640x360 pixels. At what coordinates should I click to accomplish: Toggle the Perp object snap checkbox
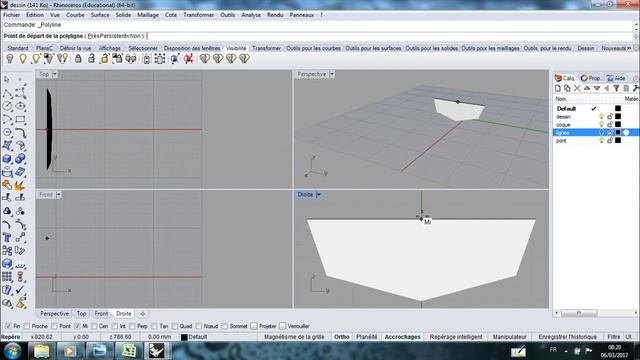[132, 326]
